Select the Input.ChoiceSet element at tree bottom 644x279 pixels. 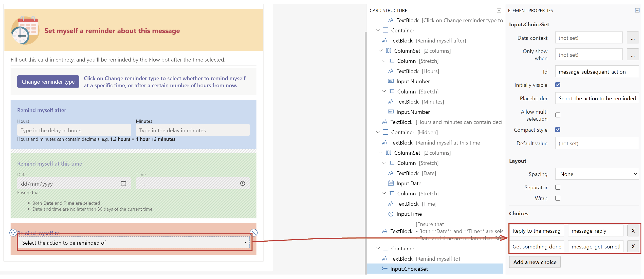click(409, 269)
